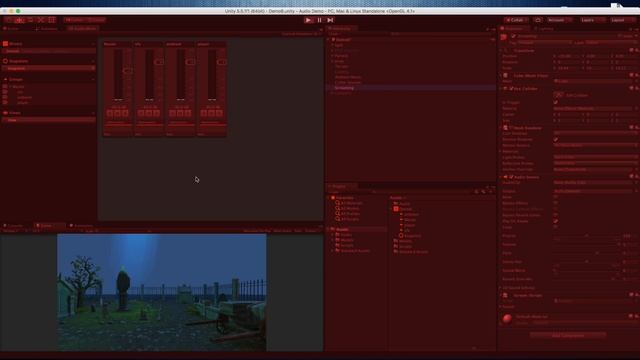Select the Snapshot asset in Project
The image size is (640, 360).
point(410,236)
